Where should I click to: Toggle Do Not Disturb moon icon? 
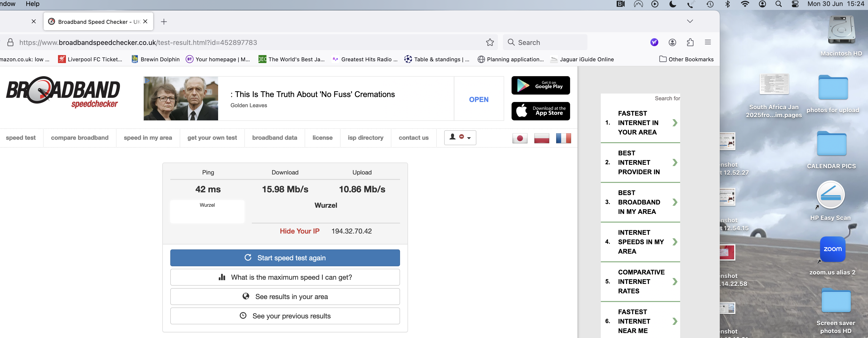pyautogui.click(x=673, y=4)
